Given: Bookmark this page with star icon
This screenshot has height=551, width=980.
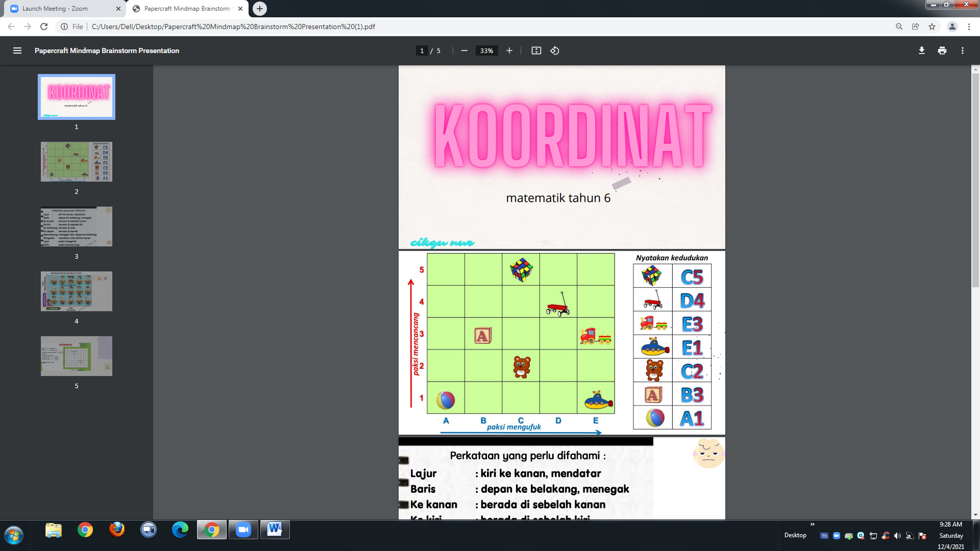Looking at the screenshot, I should tap(932, 27).
